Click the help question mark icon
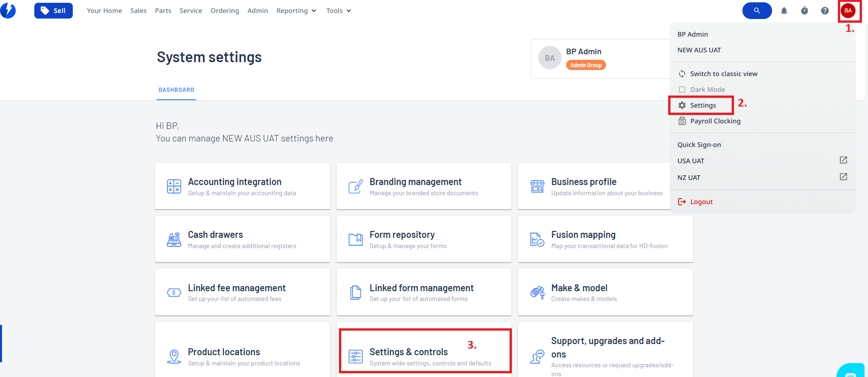Screen dimensions: 868x377 click(x=825, y=11)
